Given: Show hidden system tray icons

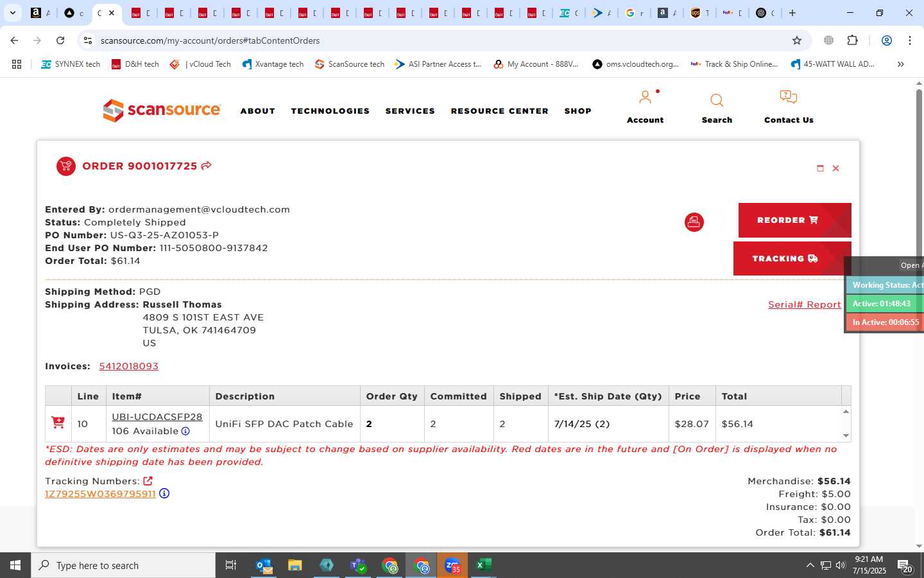Looking at the screenshot, I should [x=810, y=565].
